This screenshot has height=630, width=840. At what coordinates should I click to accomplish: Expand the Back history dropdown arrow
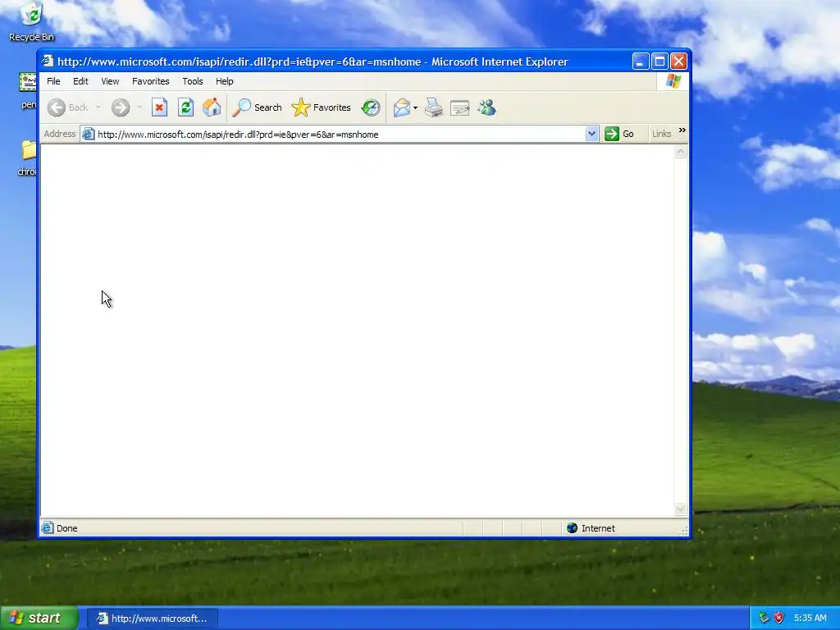tap(98, 107)
